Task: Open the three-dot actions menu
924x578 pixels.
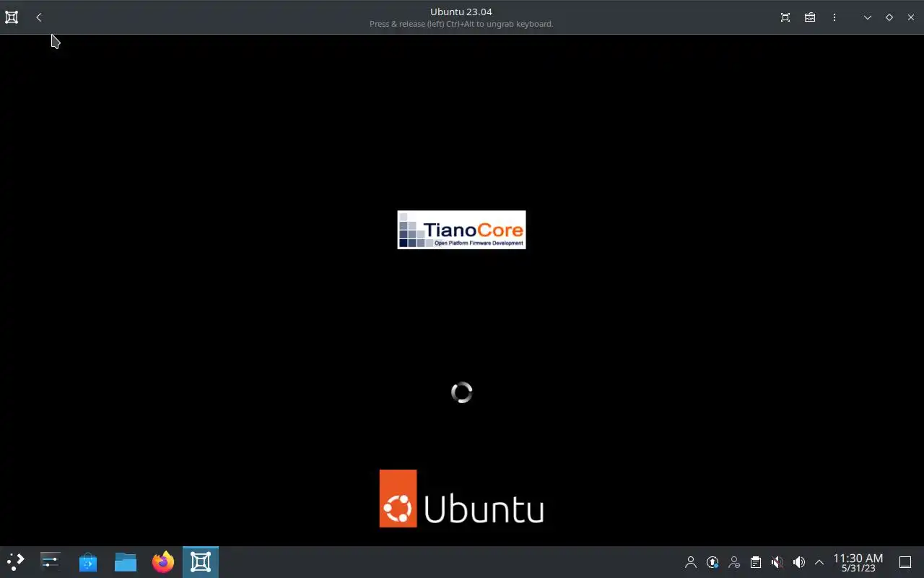Action: tap(834, 17)
